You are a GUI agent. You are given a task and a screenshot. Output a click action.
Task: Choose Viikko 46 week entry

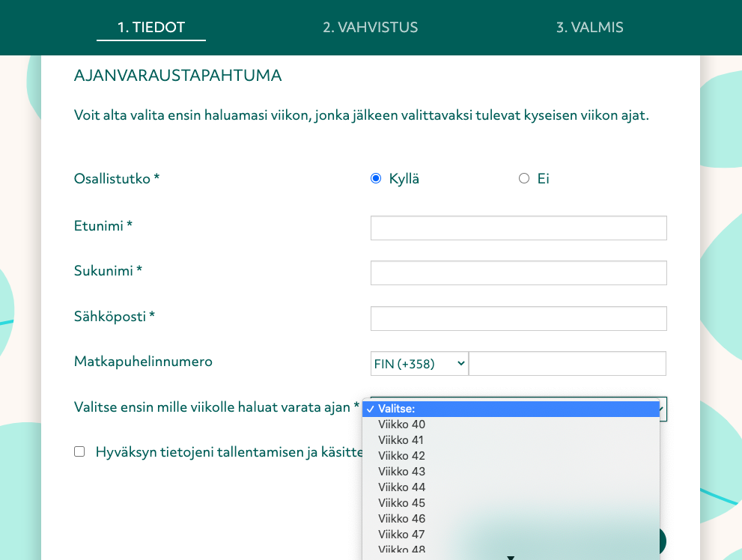click(x=401, y=519)
